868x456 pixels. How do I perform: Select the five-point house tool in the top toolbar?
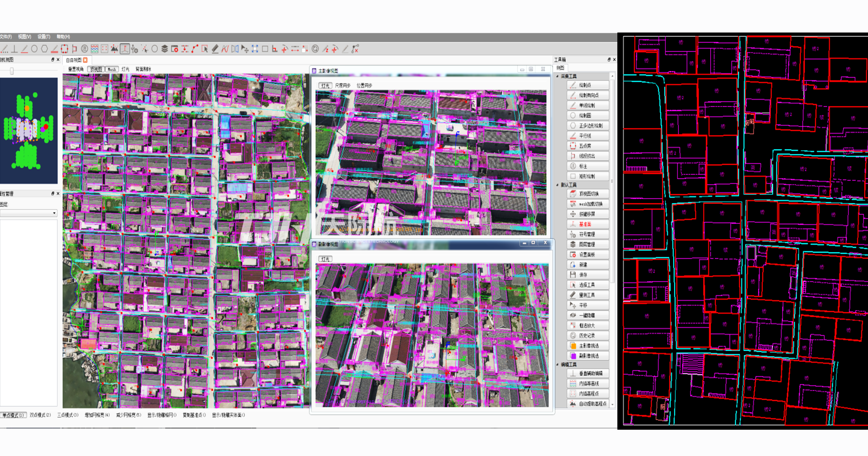point(64,49)
